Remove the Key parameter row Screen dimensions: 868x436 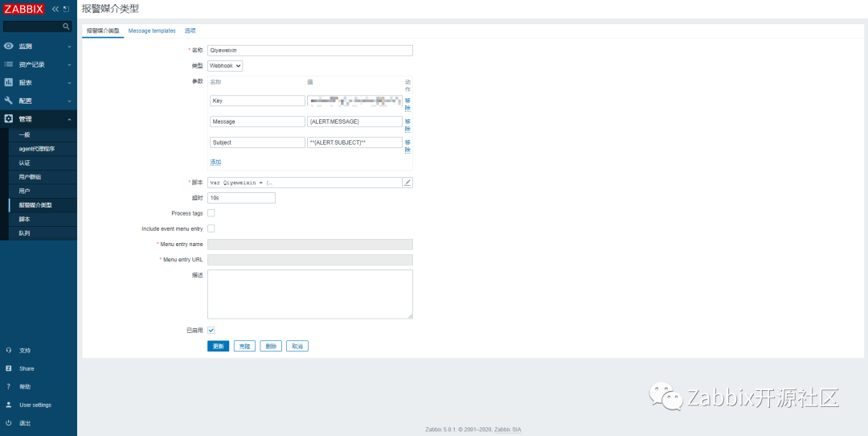(407, 104)
